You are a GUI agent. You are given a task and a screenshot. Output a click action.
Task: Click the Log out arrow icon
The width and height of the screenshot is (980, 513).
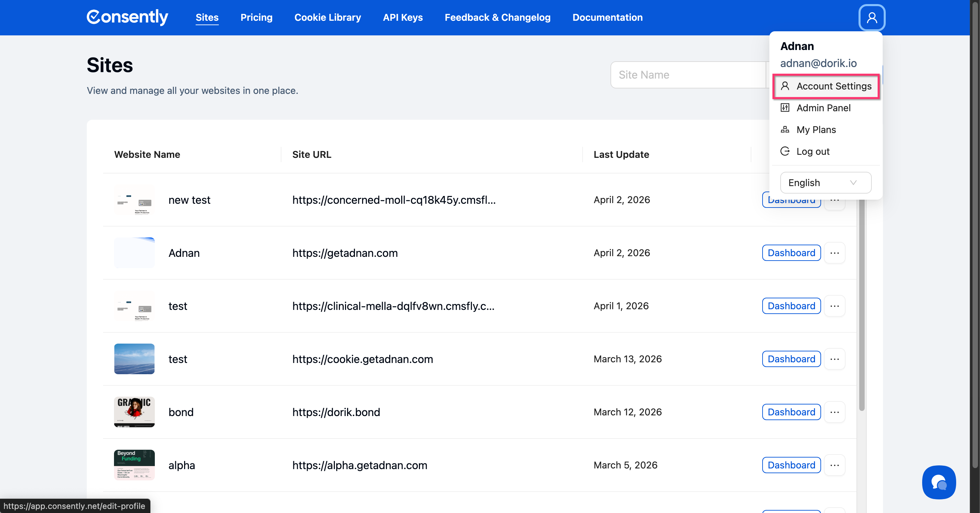coord(785,151)
